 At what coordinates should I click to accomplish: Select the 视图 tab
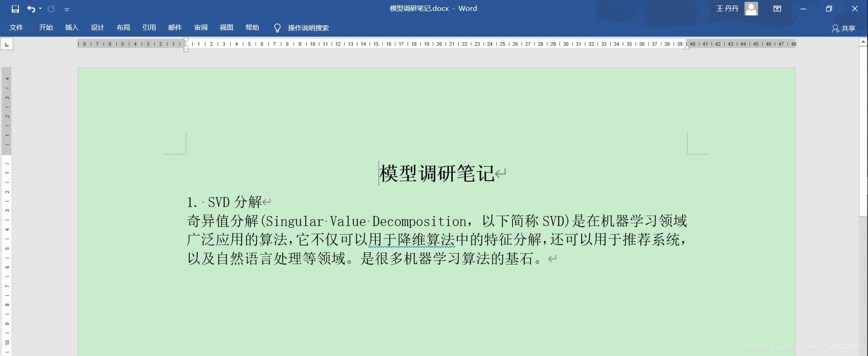[227, 28]
